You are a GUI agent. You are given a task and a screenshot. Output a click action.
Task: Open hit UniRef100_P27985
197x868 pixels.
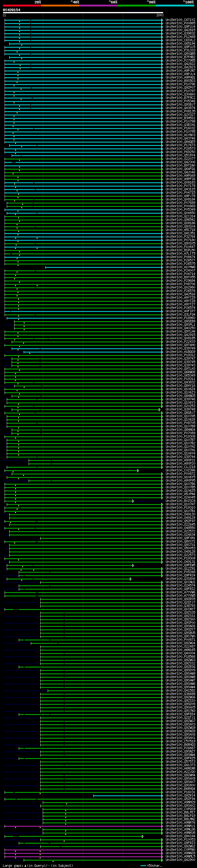pos(180,60)
